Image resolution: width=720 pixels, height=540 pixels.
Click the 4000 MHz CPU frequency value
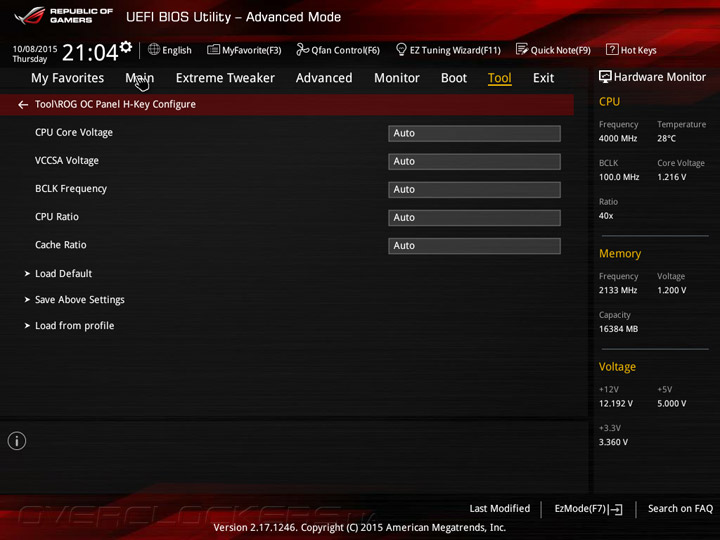coord(618,139)
